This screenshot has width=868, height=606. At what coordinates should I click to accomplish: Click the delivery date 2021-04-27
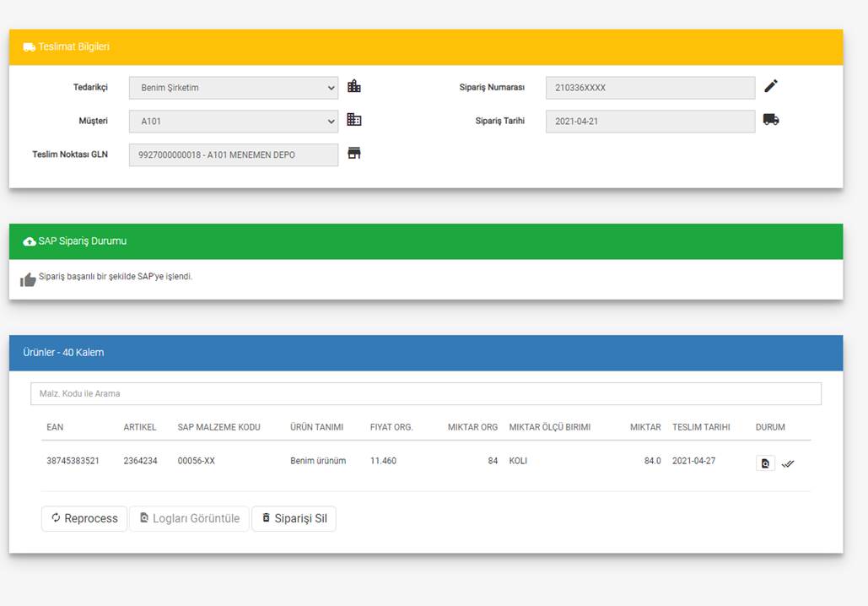tap(693, 461)
